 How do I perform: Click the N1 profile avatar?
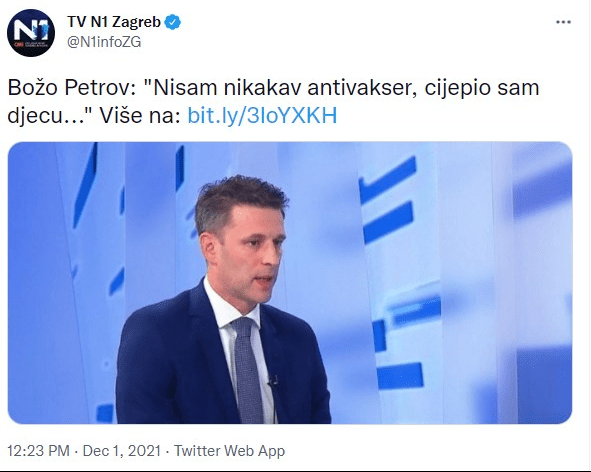click(31, 33)
